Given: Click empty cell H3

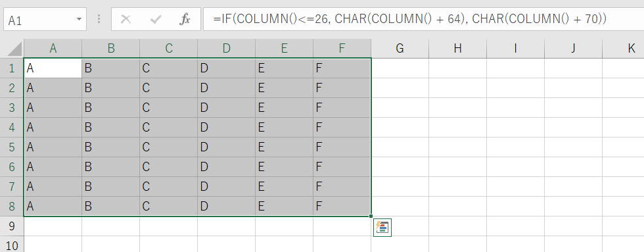Looking at the screenshot, I should tap(457, 108).
